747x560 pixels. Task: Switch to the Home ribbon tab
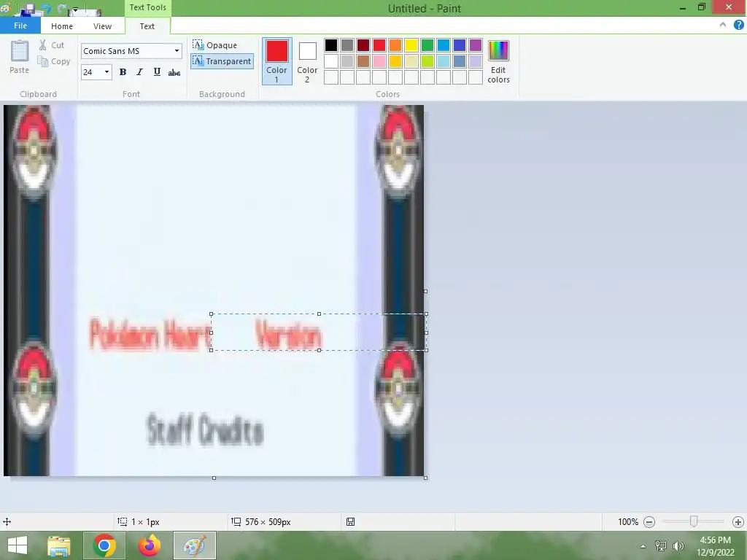tap(62, 26)
